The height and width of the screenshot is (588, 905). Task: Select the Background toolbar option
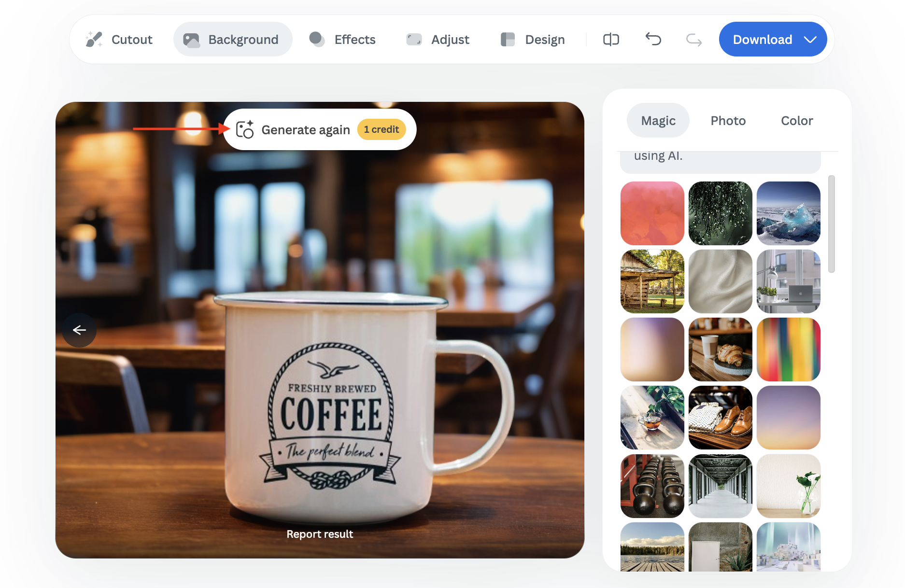click(233, 39)
